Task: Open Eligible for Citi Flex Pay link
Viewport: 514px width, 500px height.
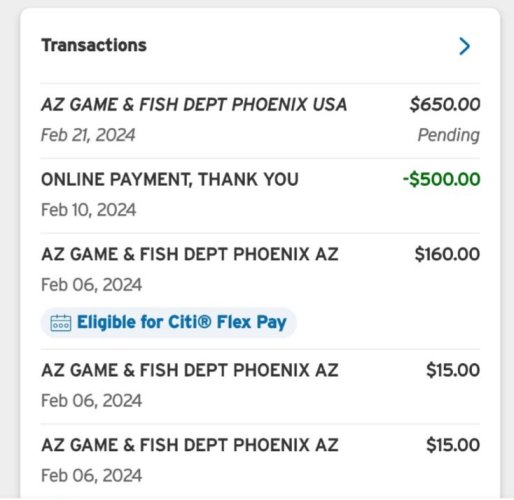Action: point(168,322)
